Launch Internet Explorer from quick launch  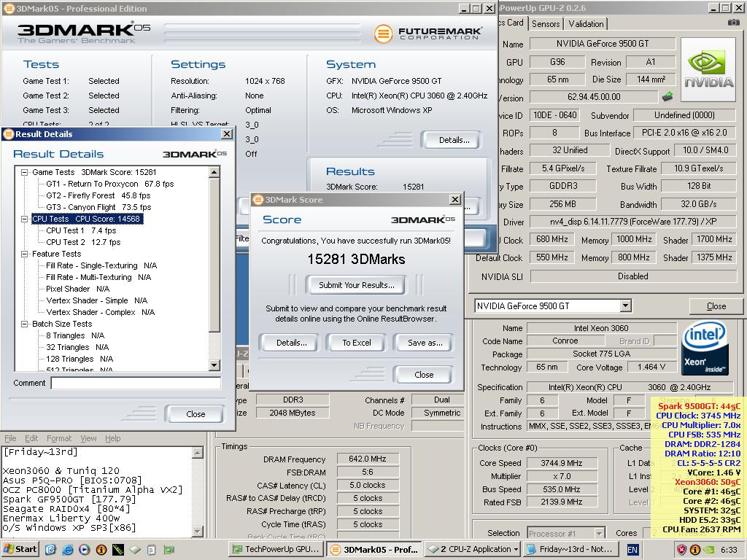click(x=67, y=550)
